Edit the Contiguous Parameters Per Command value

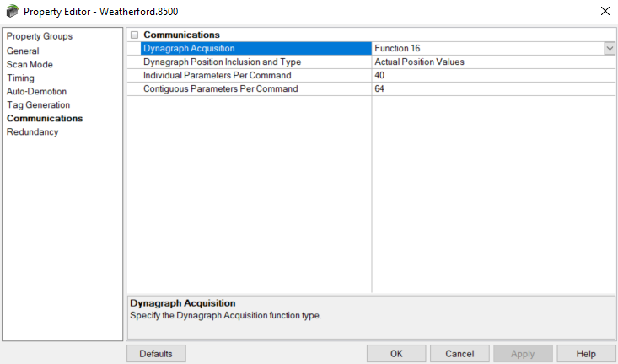[x=493, y=88]
